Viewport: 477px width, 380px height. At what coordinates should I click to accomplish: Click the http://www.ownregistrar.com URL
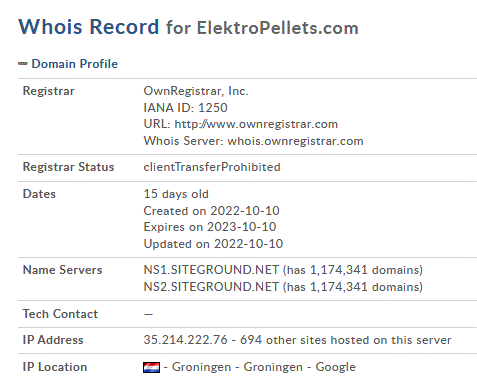pyautogui.click(x=256, y=124)
